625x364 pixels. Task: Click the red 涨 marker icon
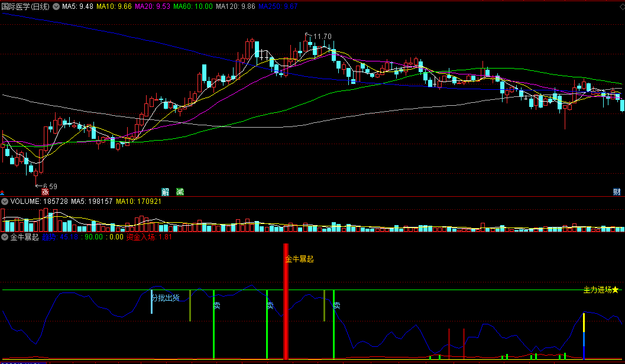(45, 192)
